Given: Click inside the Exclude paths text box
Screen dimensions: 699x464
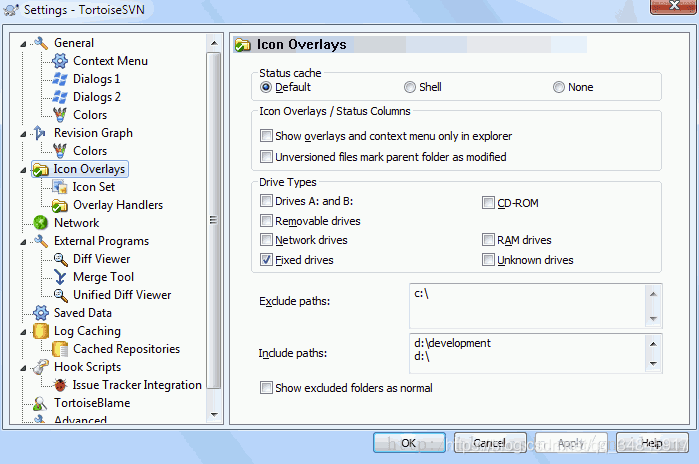Looking at the screenshot, I should [x=527, y=306].
